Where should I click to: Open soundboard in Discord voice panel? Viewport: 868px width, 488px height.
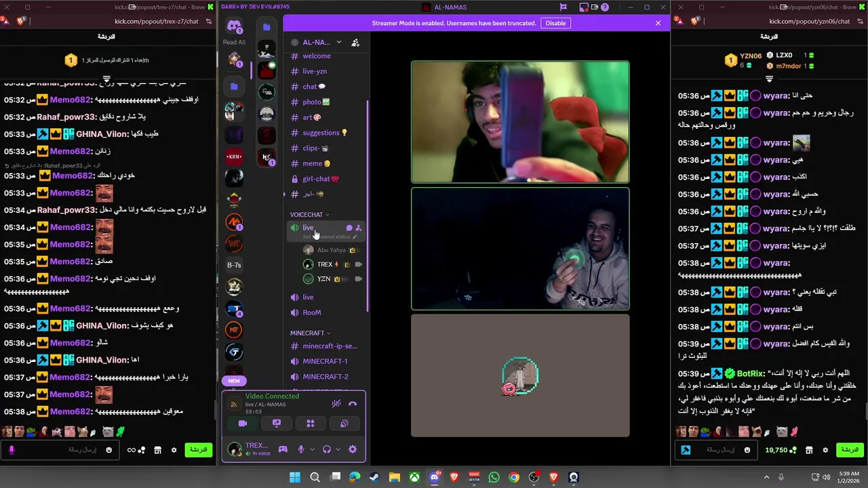click(x=344, y=424)
